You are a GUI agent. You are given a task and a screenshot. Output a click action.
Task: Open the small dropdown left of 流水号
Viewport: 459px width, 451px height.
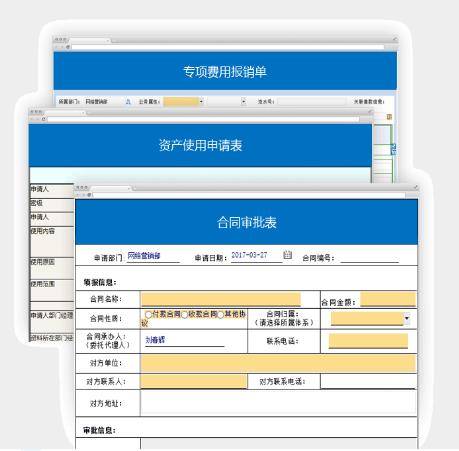point(244,101)
